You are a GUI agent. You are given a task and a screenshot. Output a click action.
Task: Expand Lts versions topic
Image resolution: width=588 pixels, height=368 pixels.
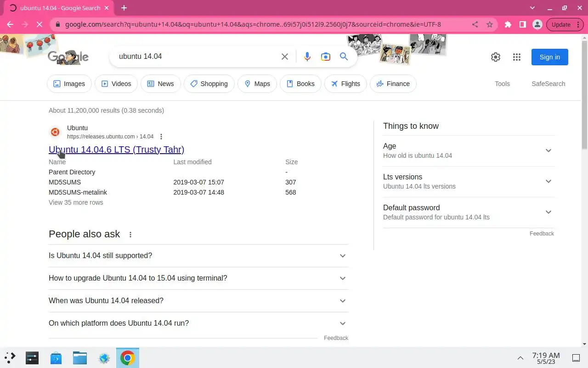[469, 181]
